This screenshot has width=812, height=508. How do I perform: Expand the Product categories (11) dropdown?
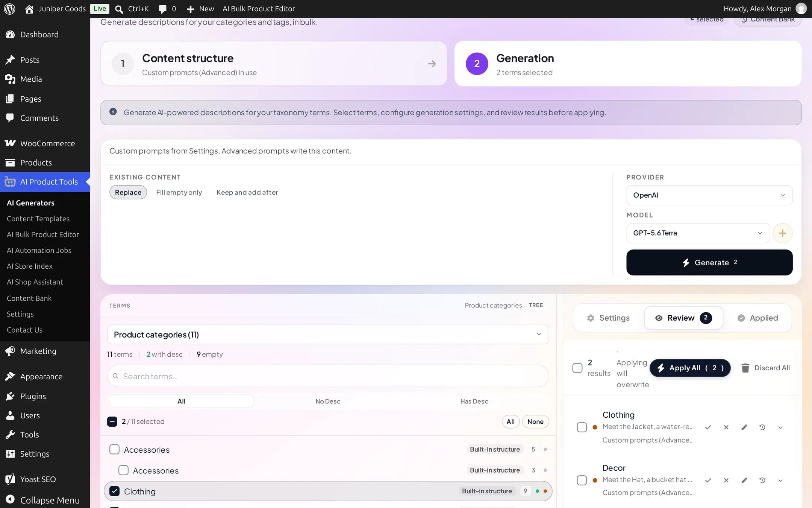328,335
